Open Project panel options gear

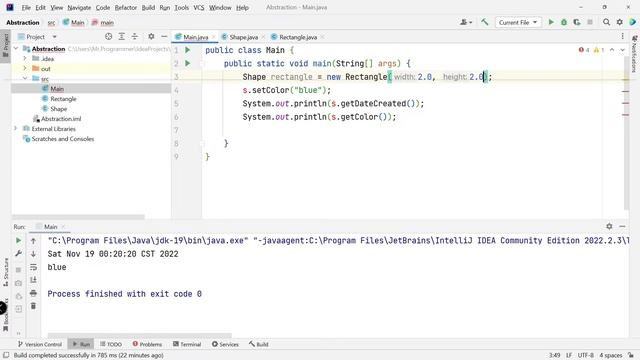(151, 37)
